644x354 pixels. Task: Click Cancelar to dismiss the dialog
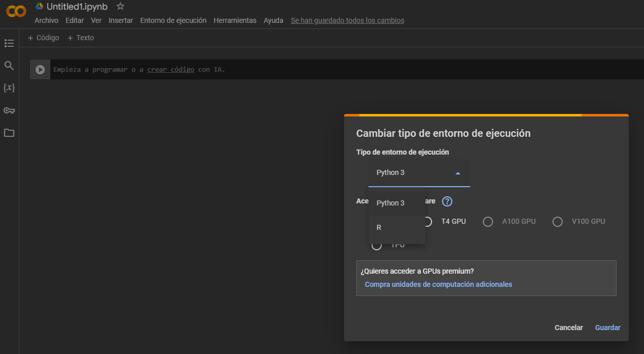point(568,328)
